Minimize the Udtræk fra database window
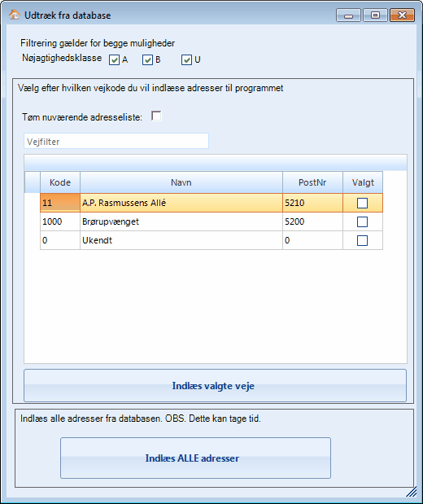The image size is (423, 504). [348, 15]
